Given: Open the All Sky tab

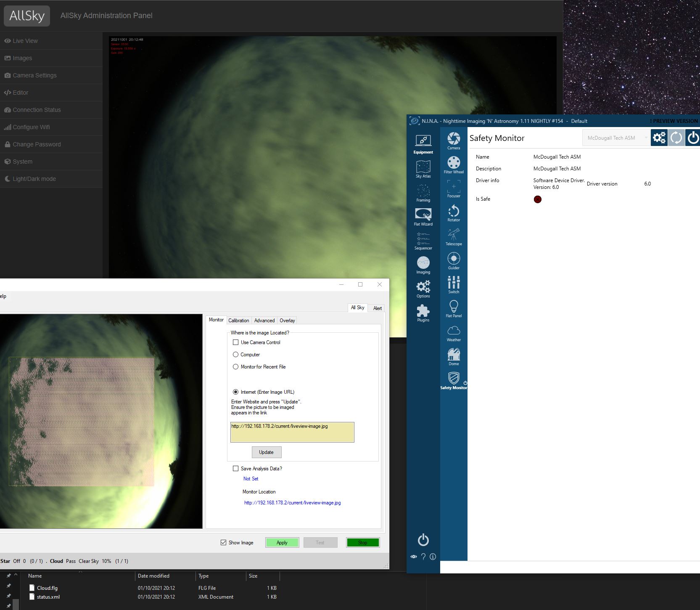Looking at the screenshot, I should click(x=358, y=308).
